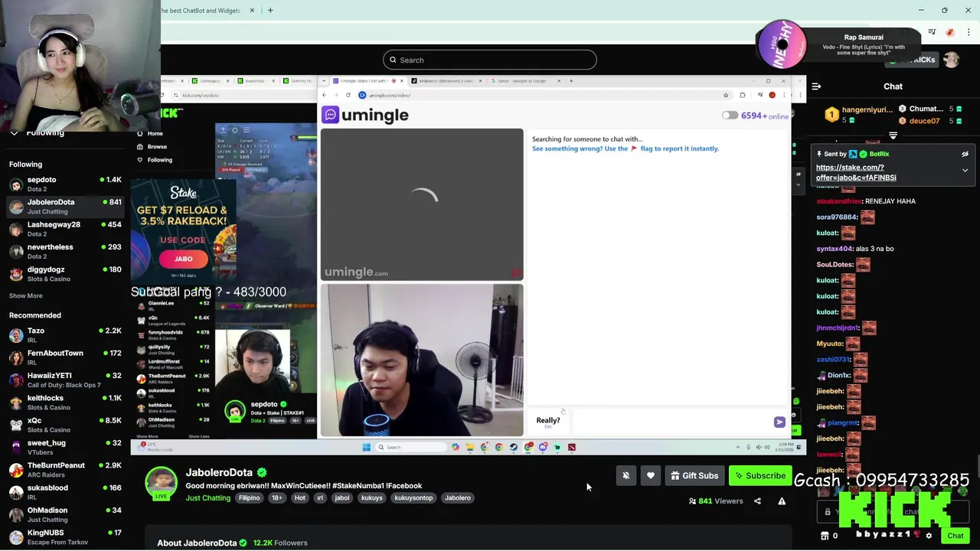The width and height of the screenshot is (980, 551).
Task: Expand chat leaderboard handle under top gifters
Action: click(893, 135)
